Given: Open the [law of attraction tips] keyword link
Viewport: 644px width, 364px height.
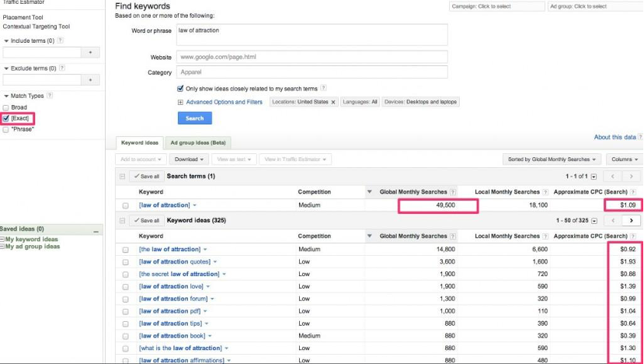Looking at the screenshot, I should (x=170, y=324).
